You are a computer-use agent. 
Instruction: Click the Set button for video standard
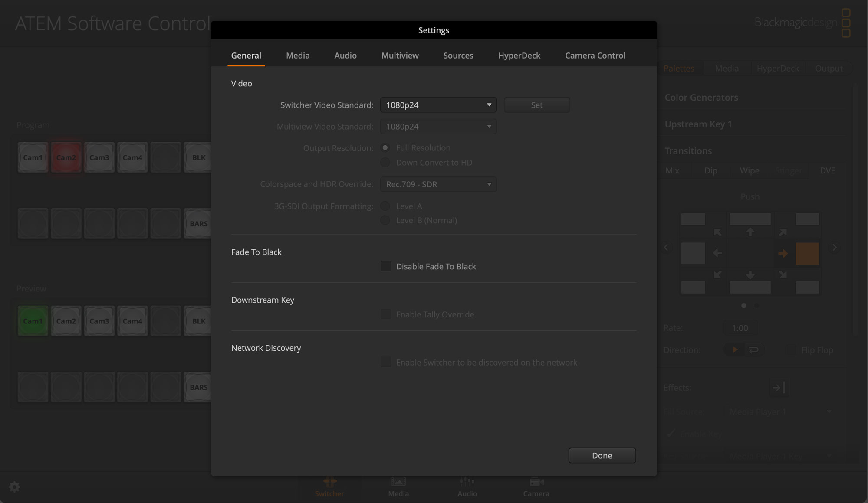[537, 105]
